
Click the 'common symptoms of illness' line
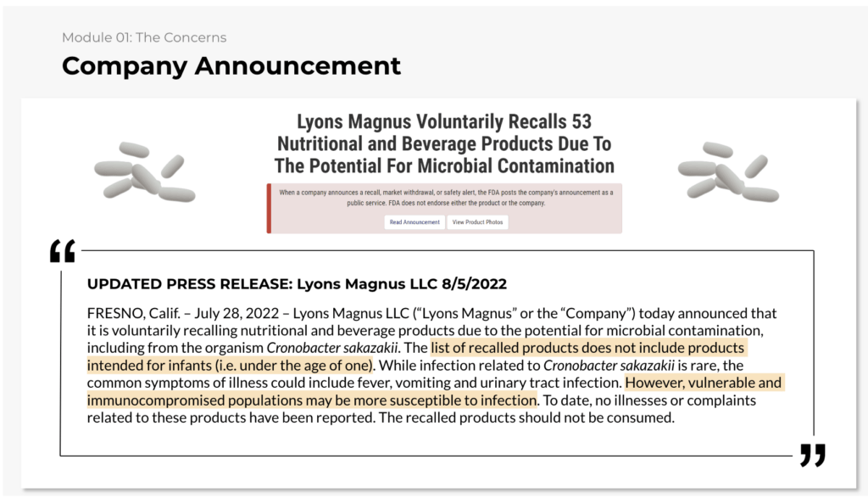[355, 383]
